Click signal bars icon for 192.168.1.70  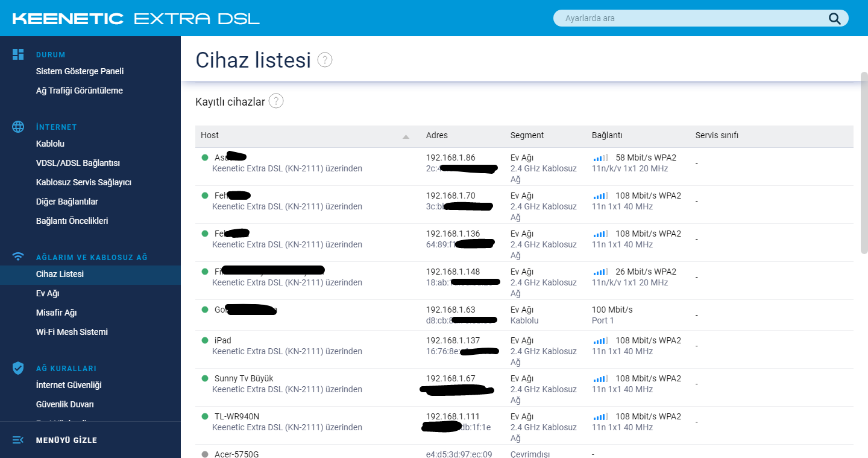click(600, 196)
